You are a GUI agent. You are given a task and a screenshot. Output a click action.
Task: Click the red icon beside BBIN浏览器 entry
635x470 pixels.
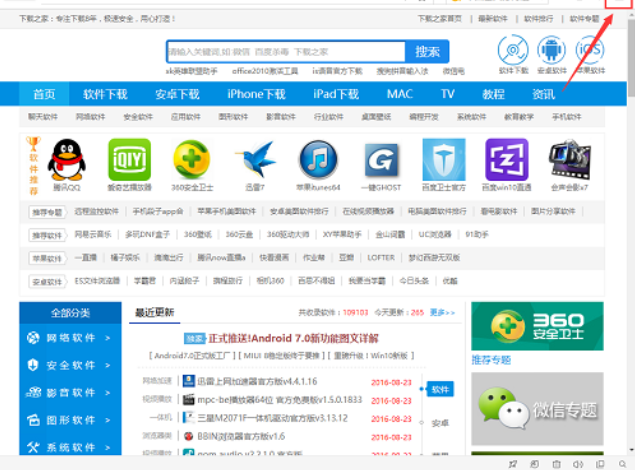(188, 436)
